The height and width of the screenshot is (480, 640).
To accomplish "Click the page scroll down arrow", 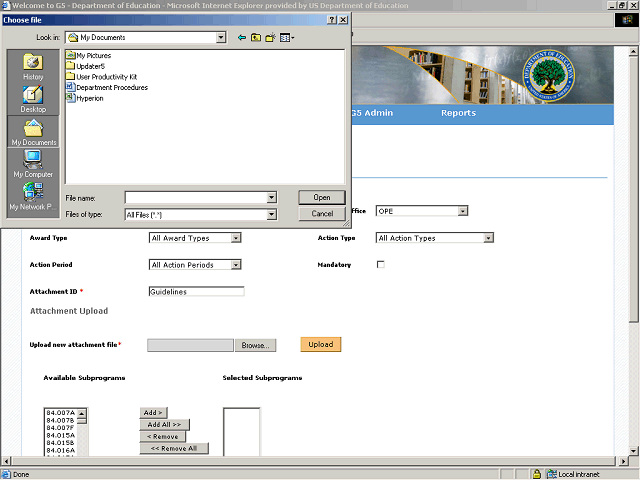I will click(x=633, y=451).
